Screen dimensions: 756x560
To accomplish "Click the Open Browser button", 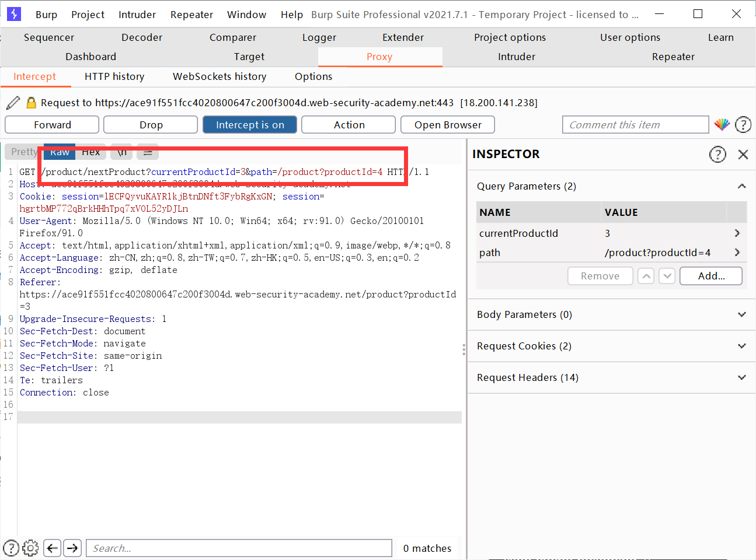I will (448, 125).
